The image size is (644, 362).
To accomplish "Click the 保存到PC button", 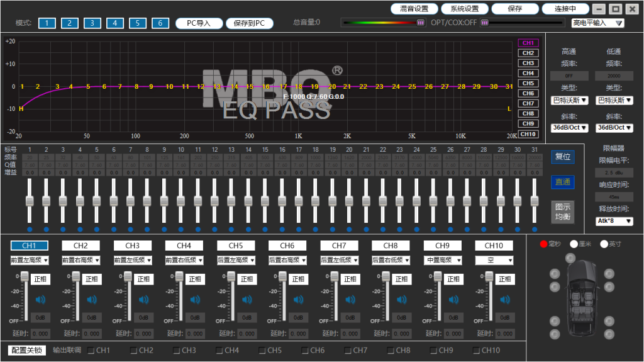I will coord(249,23).
